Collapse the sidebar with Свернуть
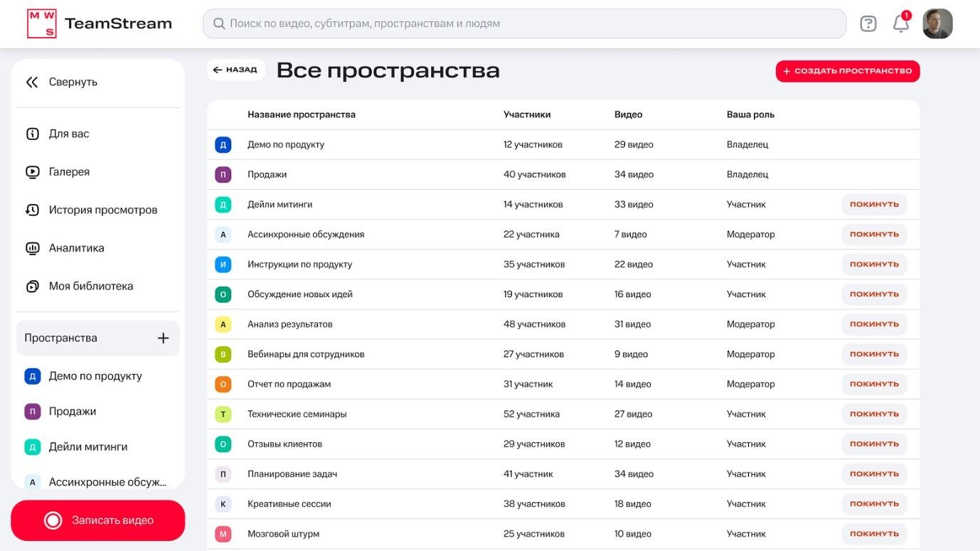 coord(71,81)
